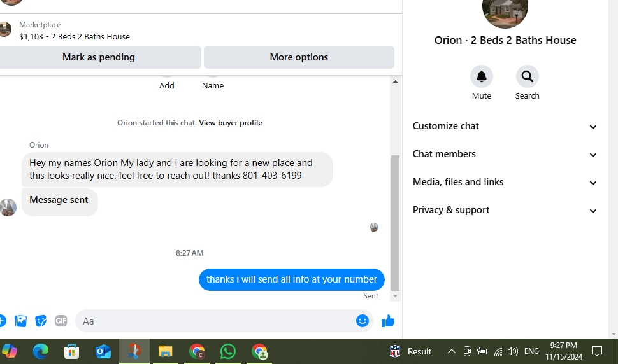The image size is (618, 364).
Task: Open WhatsApp from taskbar
Action: pyautogui.click(x=228, y=351)
